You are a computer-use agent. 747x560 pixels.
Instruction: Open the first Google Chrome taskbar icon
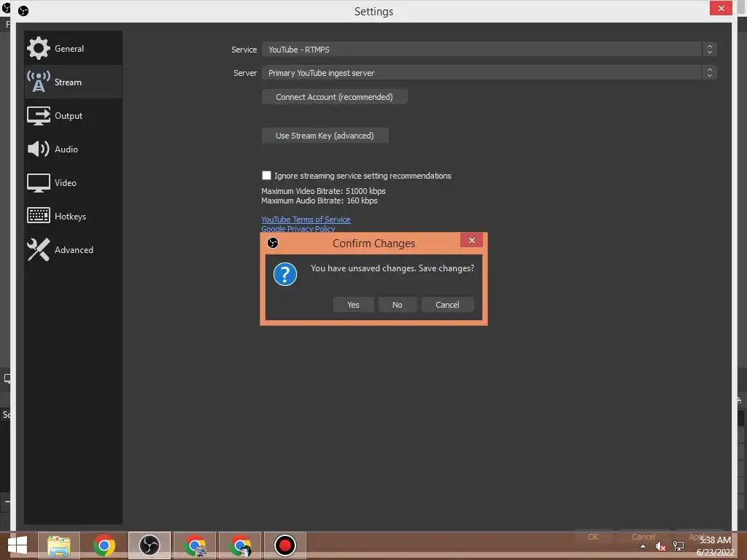coord(104,545)
